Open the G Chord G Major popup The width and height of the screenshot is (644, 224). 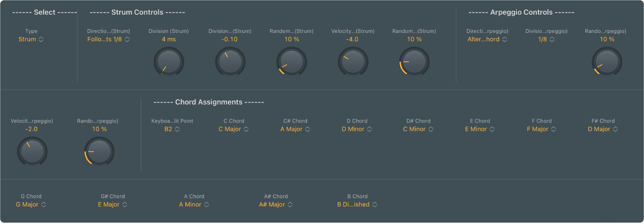(x=31, y=205)
